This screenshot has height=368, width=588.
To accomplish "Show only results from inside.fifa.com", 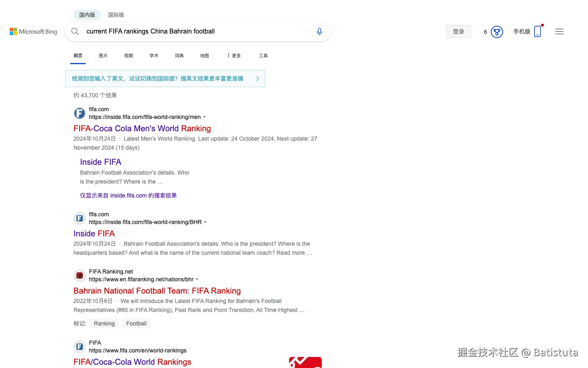I will pyautogui.click(x=128, y=195).
